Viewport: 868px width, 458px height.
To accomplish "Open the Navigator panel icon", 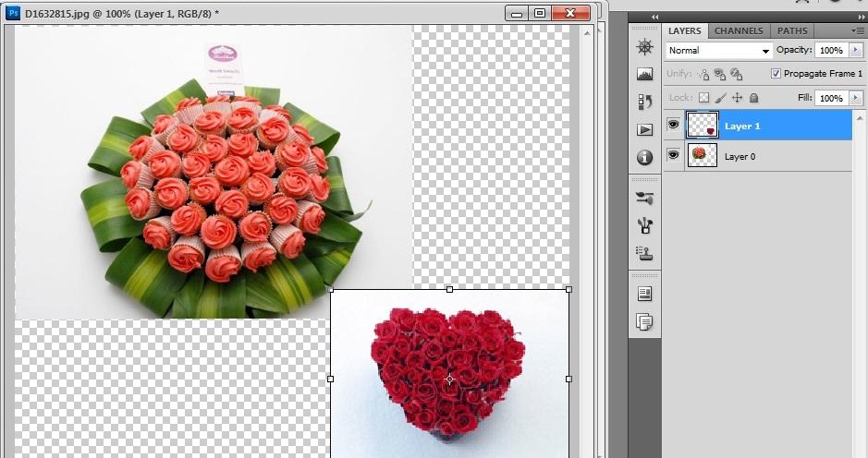I will 644,48.
